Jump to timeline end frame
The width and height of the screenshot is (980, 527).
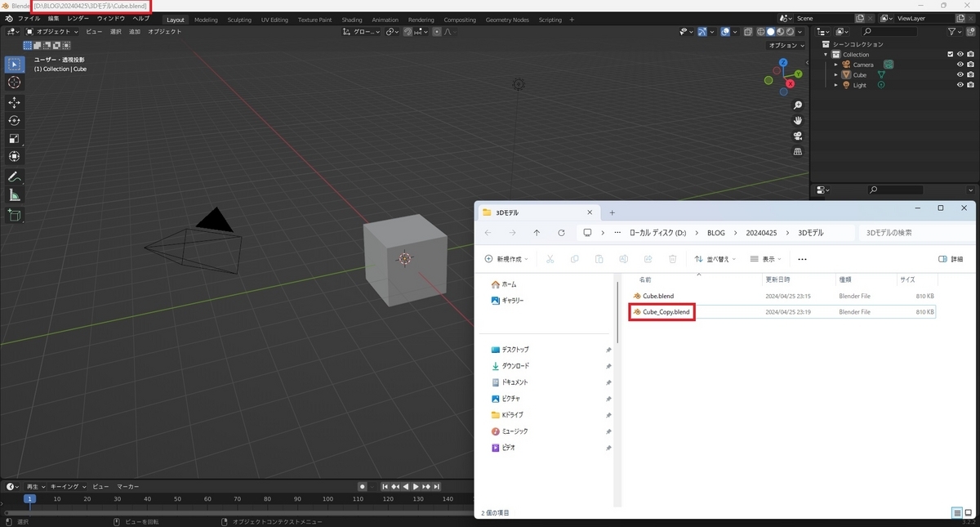(437, 487)
